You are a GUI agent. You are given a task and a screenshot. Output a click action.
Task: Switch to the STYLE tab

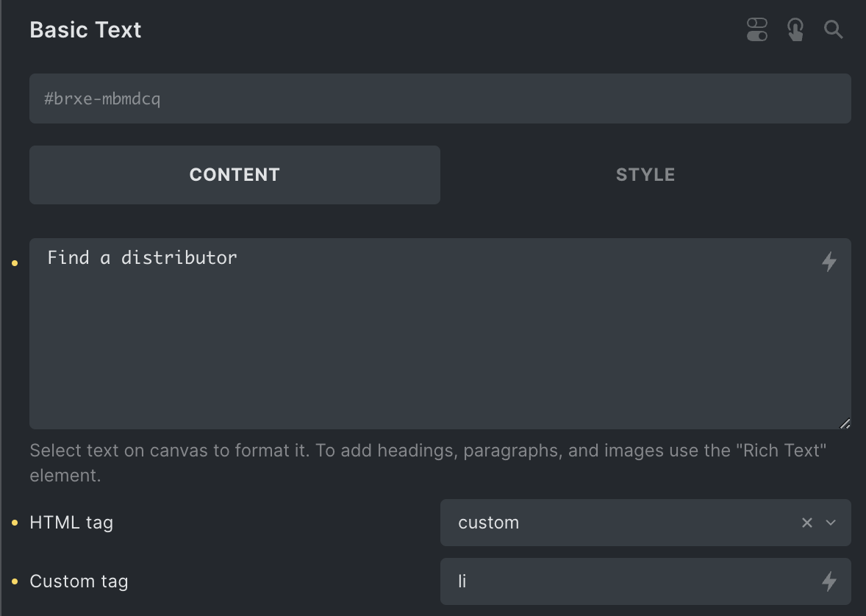[645, 174]
